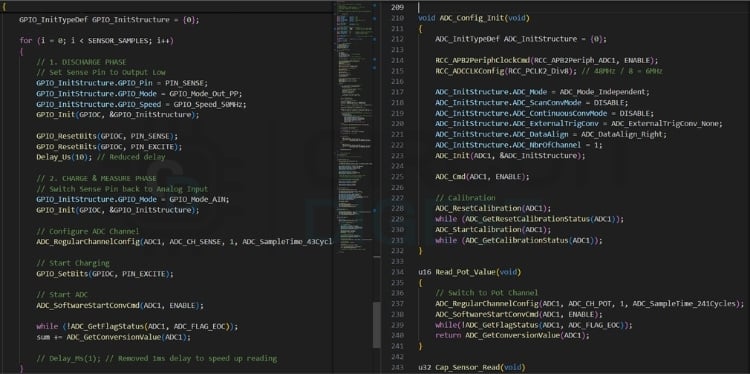Click line number 210 in gutter

(x=397, y=18)
